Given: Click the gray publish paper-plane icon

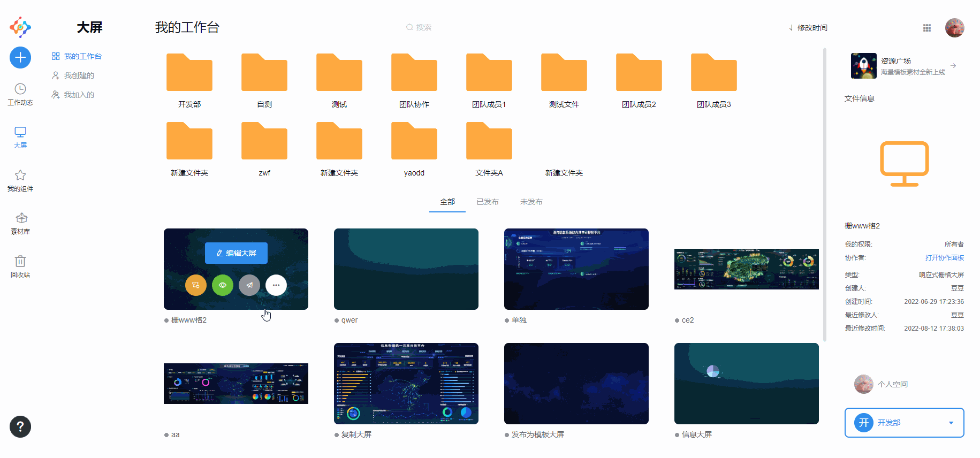Looking at the screenshot, I should point(249,285).
